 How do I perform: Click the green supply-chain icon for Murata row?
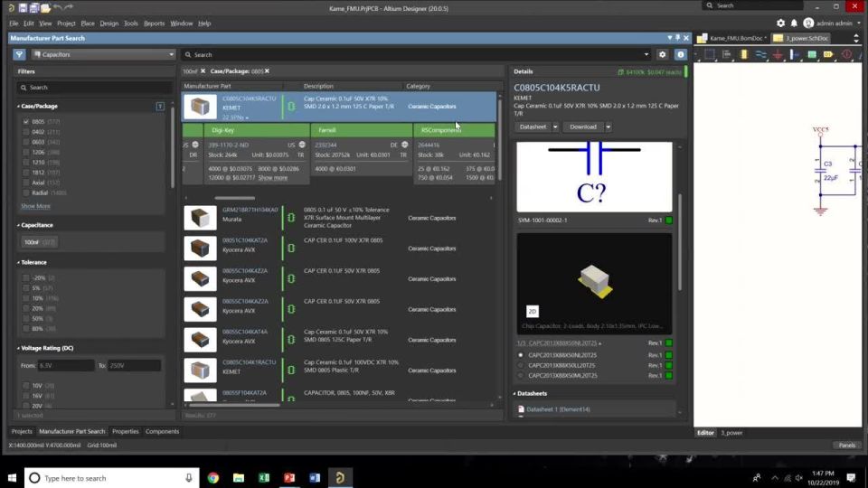coord(291,218)
